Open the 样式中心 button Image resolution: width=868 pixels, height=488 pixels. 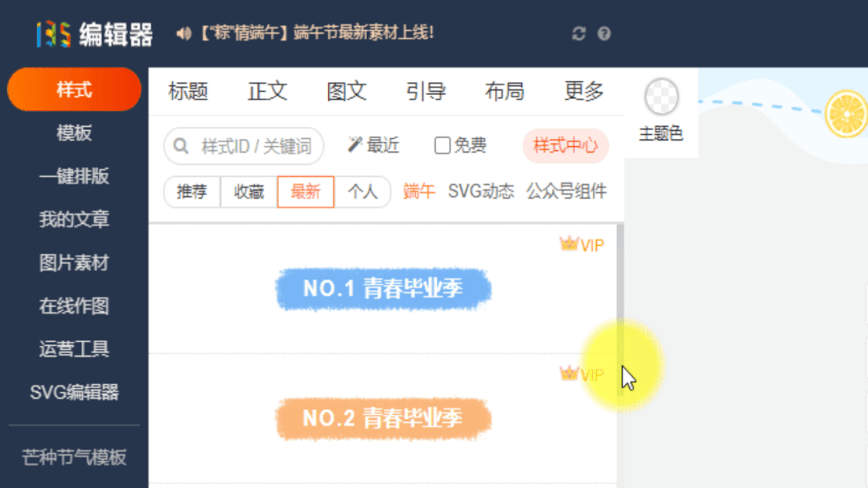coord(566,146)
